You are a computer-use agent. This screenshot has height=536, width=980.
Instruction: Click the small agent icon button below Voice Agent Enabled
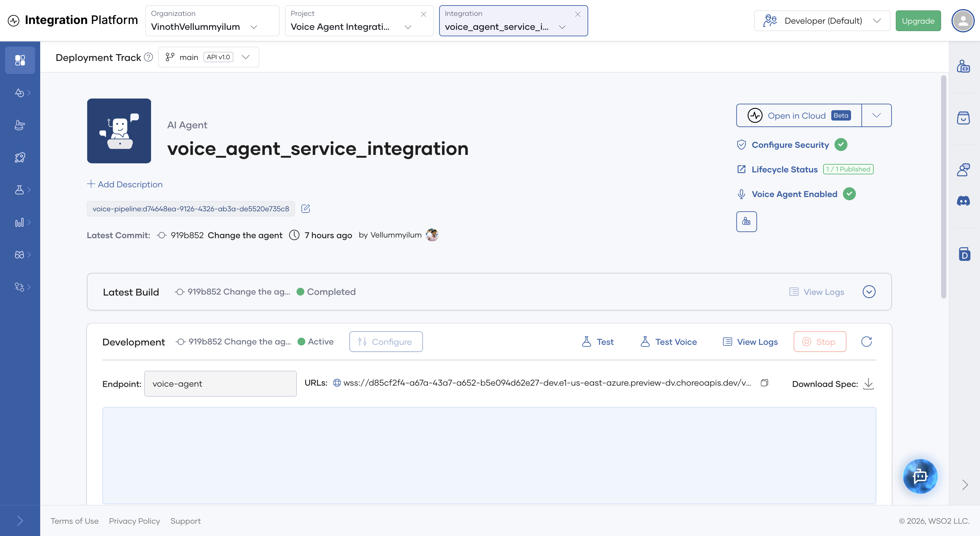click(x=746, y=221)
